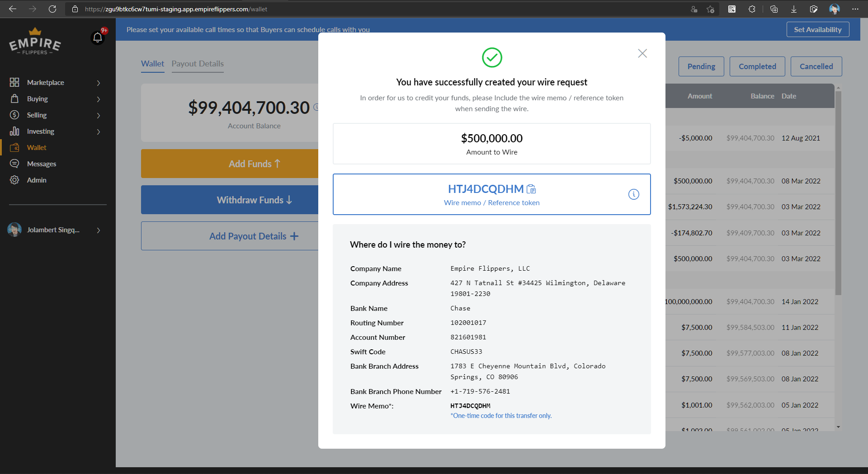Click the -$174,802.70 transaction amount
868x474 pixels.
(x=692, y=233)
